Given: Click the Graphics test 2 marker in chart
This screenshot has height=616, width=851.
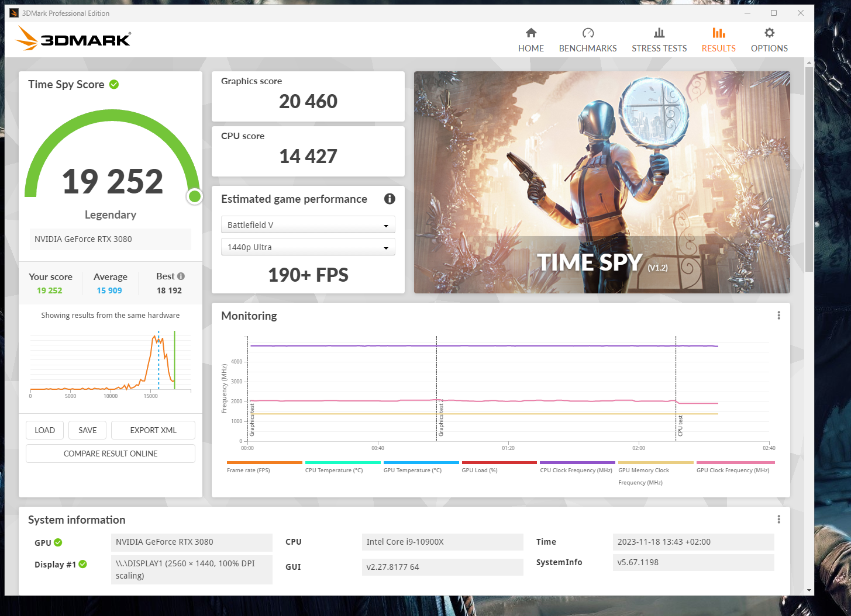Looking at the screenshot, I should tap(441, 419).
